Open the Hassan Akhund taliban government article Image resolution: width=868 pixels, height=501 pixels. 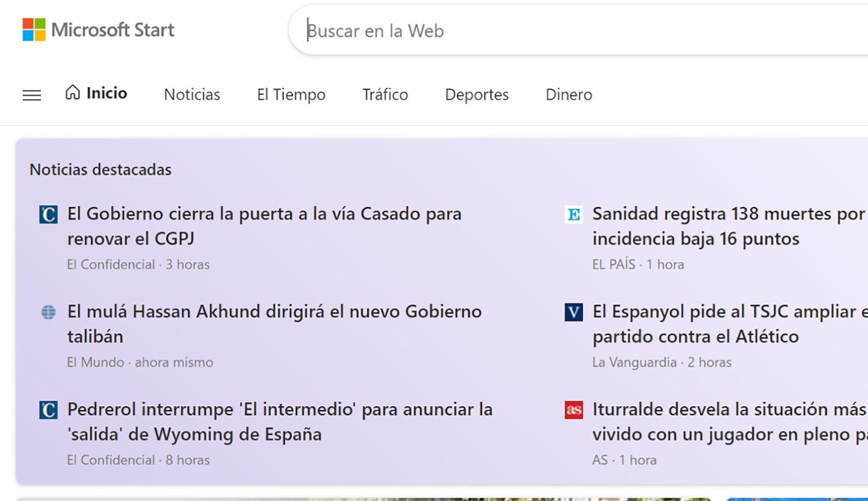pyautogui.click(x=274, y=324)
